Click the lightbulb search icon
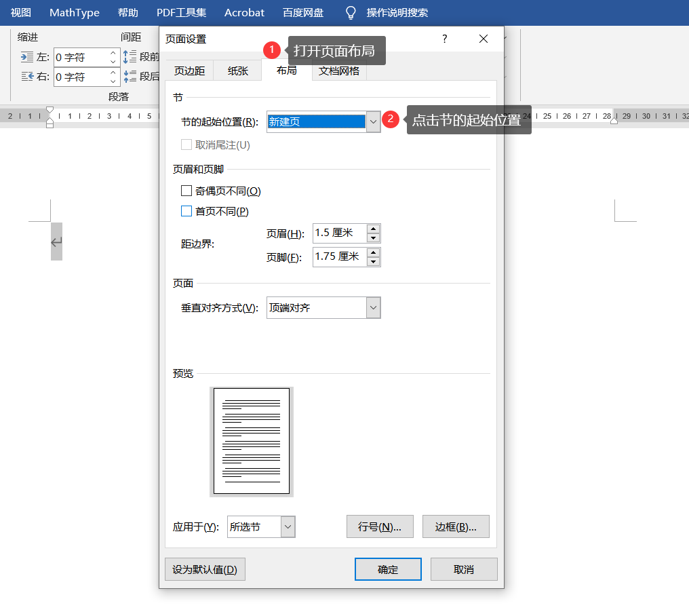Image resolution: width=689 pixels, height=616 pixels. pos(350,13)
